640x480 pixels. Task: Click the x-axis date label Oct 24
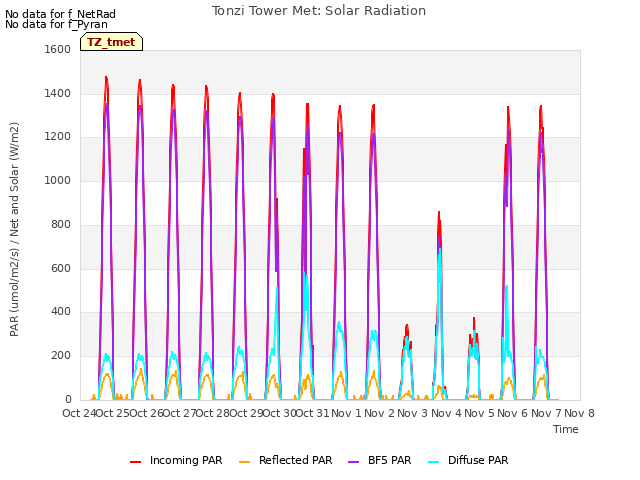pos(79,413)
